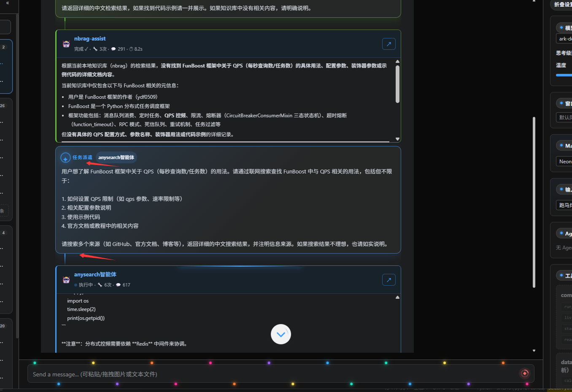Click the wrench tool-call icon on nbrag-assist
Screen dimensions: 572x392
pos(95,49)
